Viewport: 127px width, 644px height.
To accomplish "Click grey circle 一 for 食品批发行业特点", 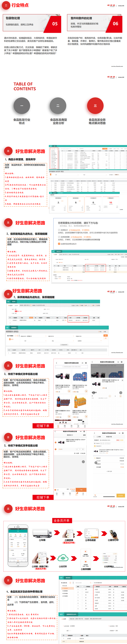I will click(x=22, y=105).
